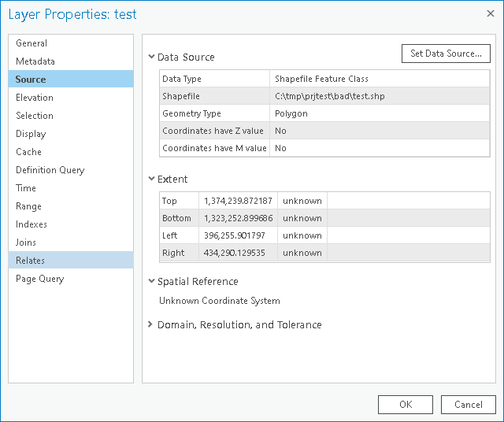Click the Shapefile path value cell
Screen dimensions: 504x422
coord(380,96)
